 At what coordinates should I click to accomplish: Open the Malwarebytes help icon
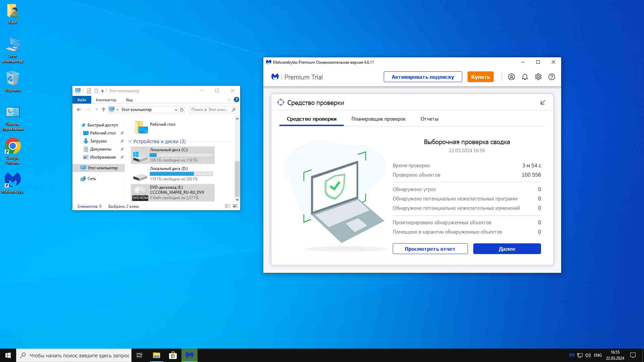tap(551, 77)
